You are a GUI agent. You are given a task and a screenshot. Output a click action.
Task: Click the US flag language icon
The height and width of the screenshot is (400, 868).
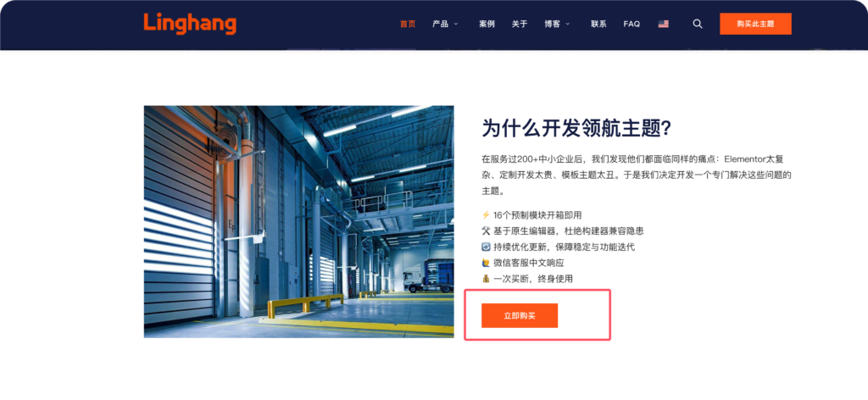663,24
